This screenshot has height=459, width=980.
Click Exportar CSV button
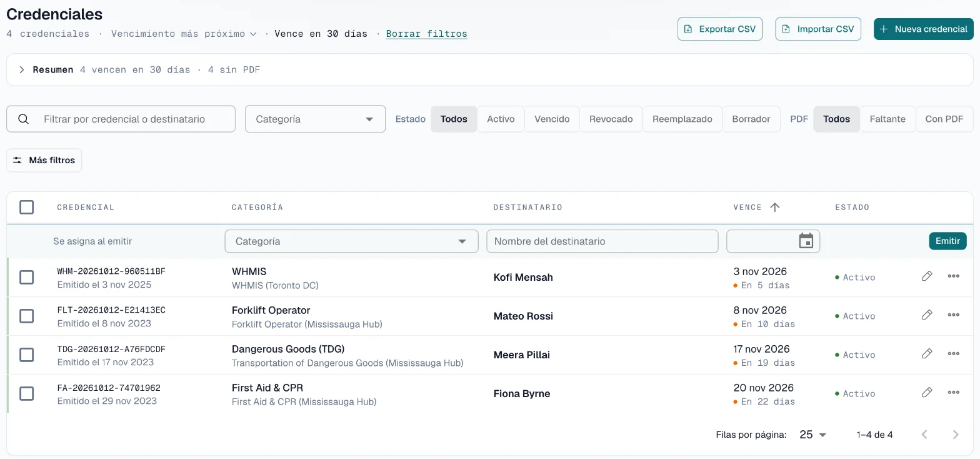[720, 29]
